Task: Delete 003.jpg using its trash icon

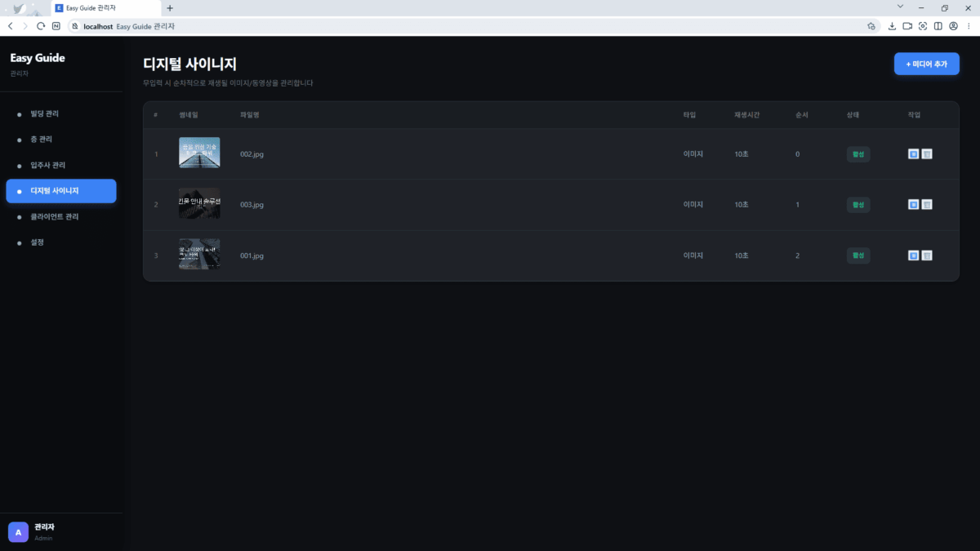Action: coord(927,204)
